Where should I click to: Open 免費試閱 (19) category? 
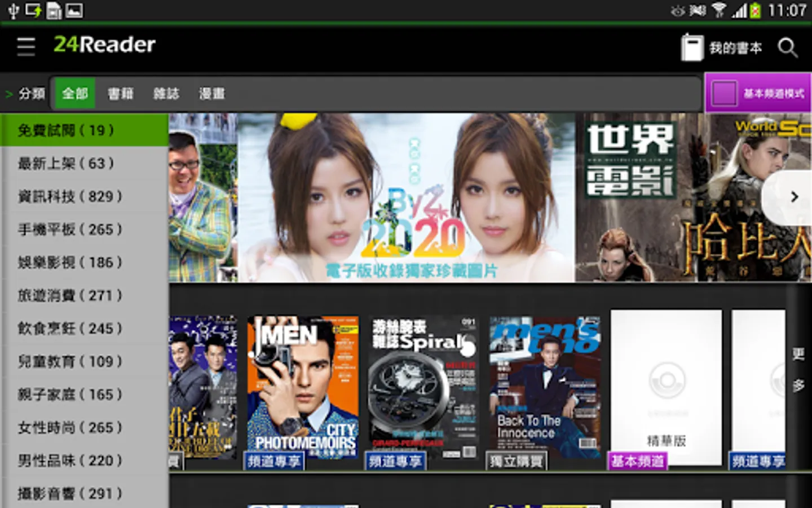(84, 130)
